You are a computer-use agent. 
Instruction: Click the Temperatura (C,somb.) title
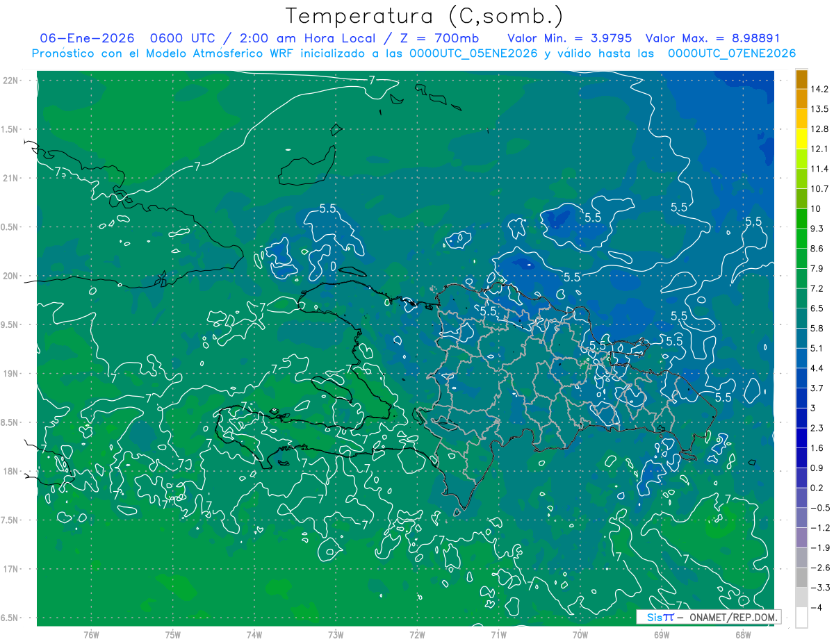point(425,15)
